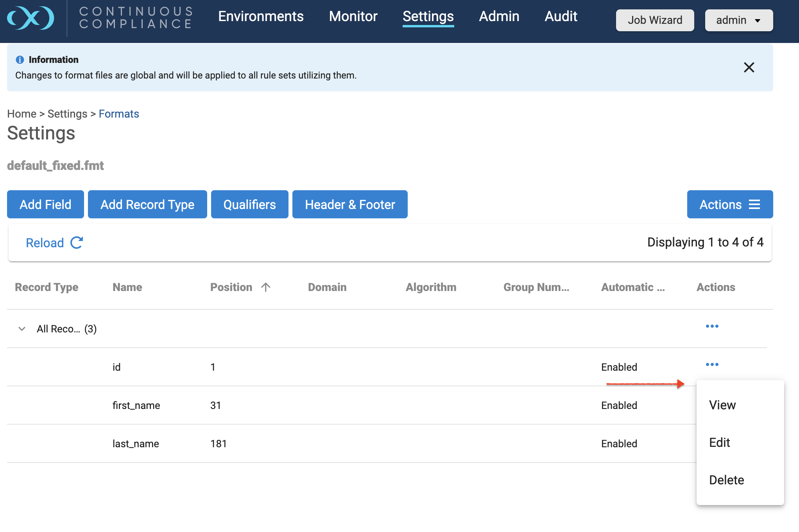Go to the Environments tab
799x532 pixels.
[x=261, y=16]
